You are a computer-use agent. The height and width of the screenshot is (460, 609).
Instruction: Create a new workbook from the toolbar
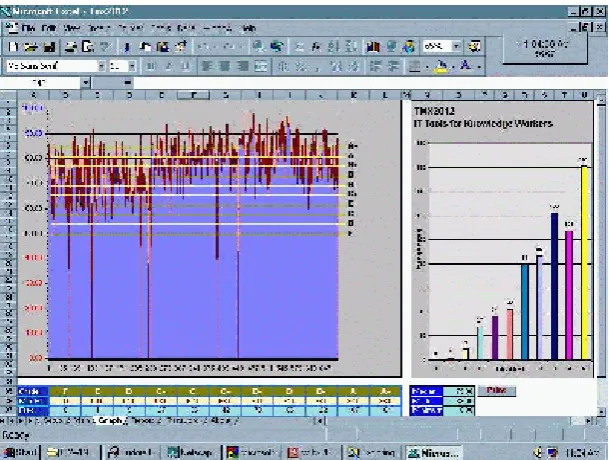tap(13, 47)
